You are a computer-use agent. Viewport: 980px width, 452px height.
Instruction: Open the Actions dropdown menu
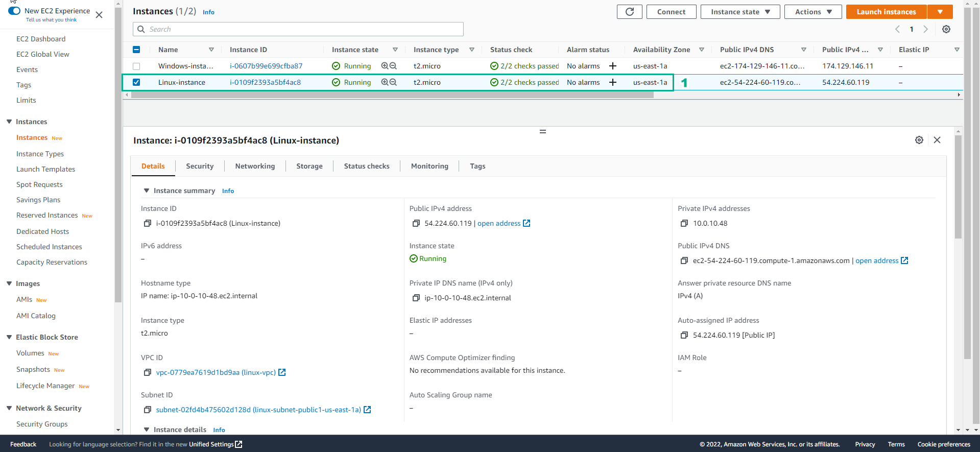coord(812,12)
